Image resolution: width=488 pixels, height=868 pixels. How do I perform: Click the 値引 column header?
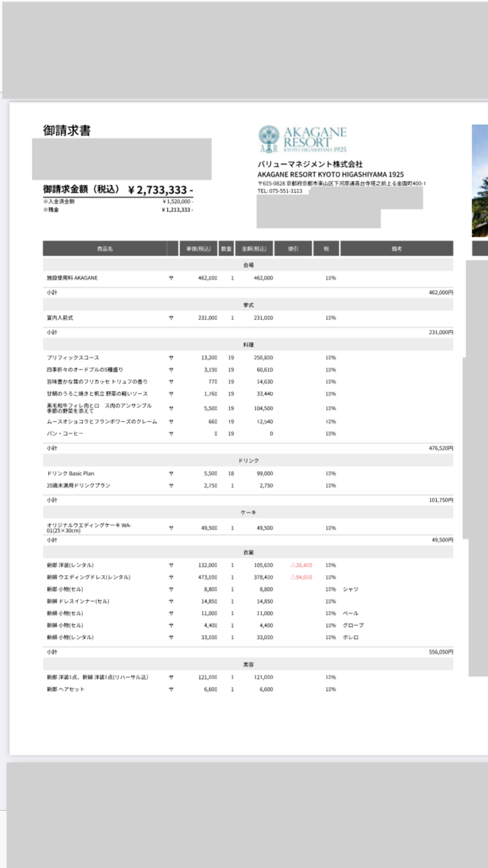coord(293,249)
